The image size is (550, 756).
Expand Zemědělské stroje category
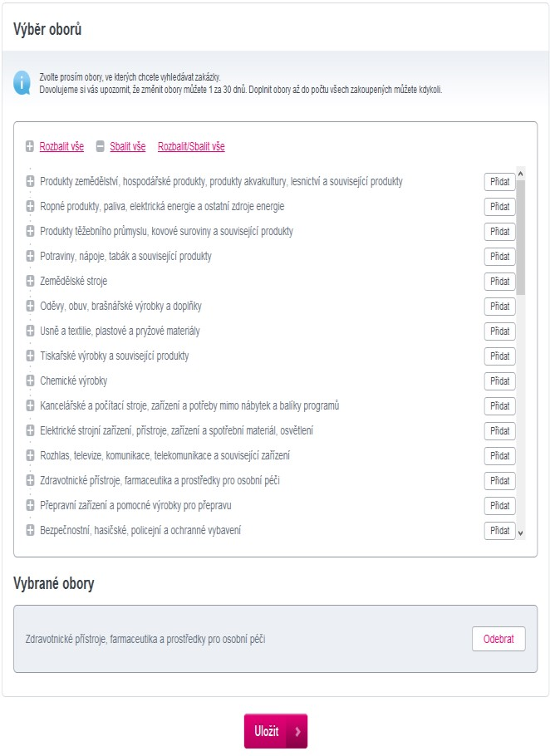(30, 281)
